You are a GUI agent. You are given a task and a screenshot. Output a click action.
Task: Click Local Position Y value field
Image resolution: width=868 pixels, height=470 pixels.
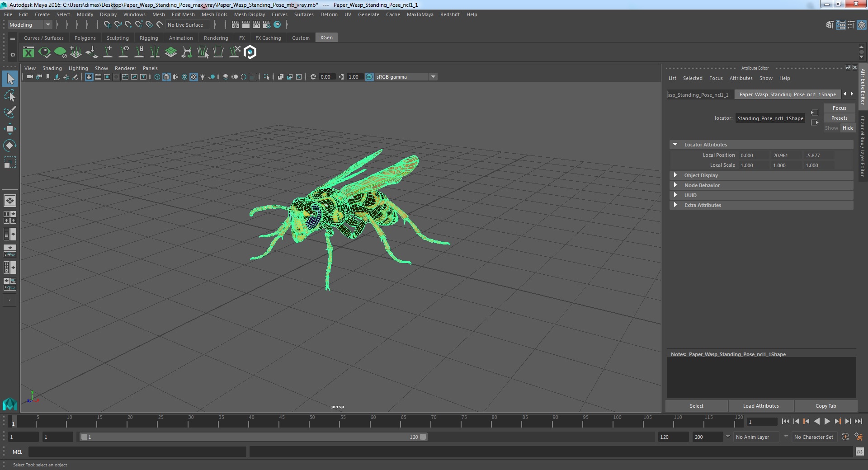tap(787, 155)
